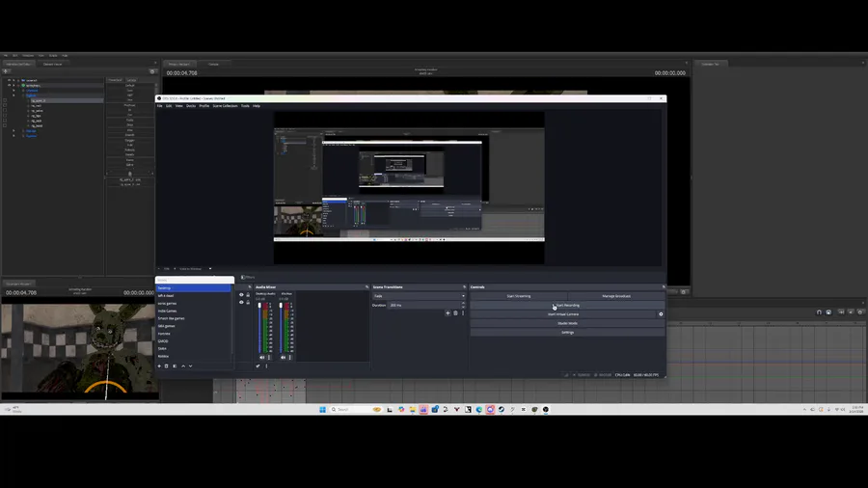Click the SFM Animation Set Editor plus icon
868x488 pixels.
click(6, 71)
